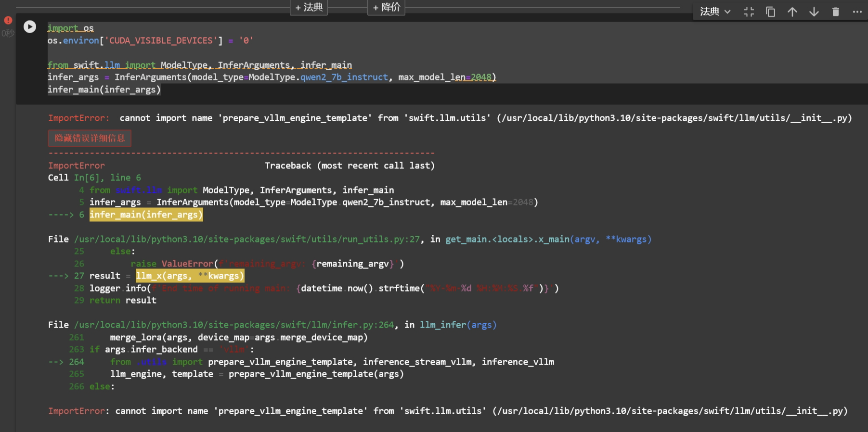Click the 'else:' line 266
The image size is (868, 432).
(91, 386)
